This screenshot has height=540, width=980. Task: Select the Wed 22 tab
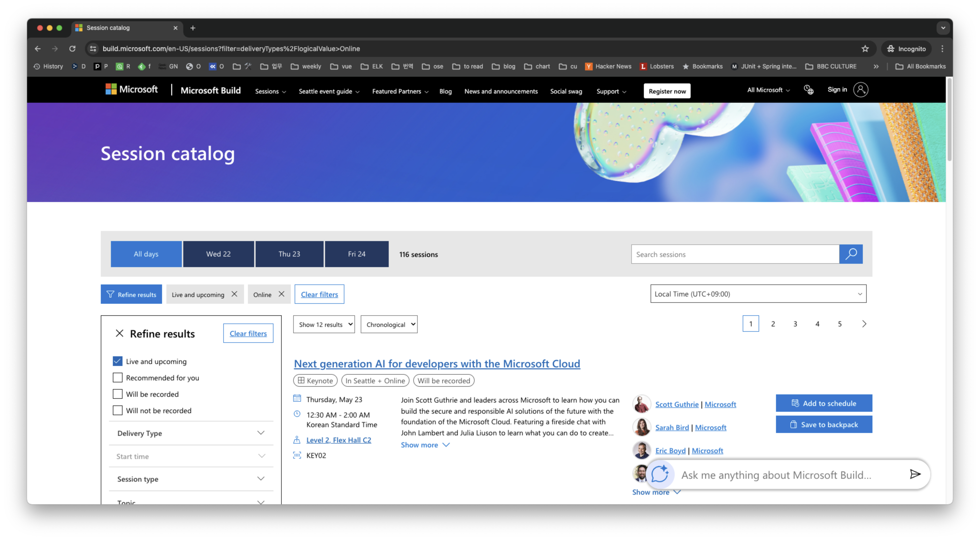pos(218,254)
